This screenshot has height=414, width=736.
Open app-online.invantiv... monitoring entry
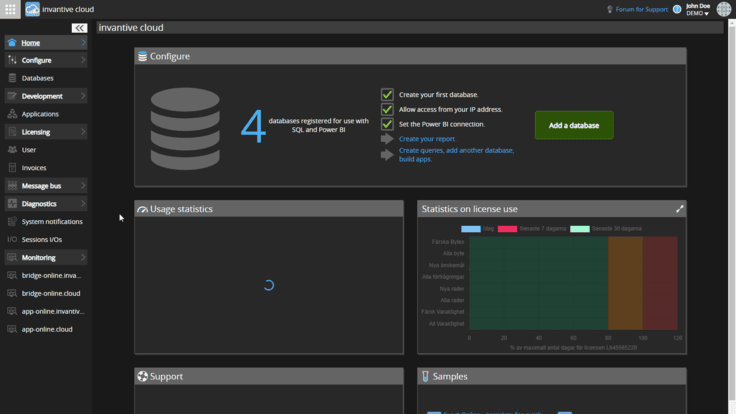click(x=53, y=311)
